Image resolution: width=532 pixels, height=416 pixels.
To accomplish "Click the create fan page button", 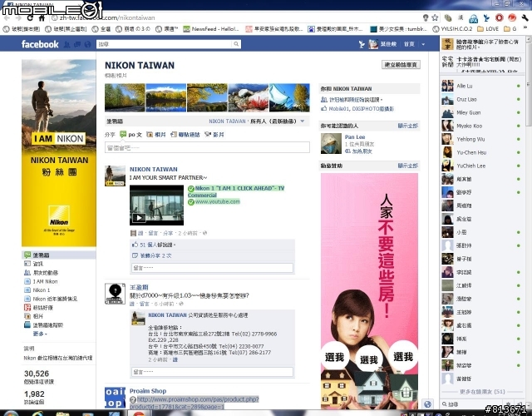I will click(x=401, y=65).
